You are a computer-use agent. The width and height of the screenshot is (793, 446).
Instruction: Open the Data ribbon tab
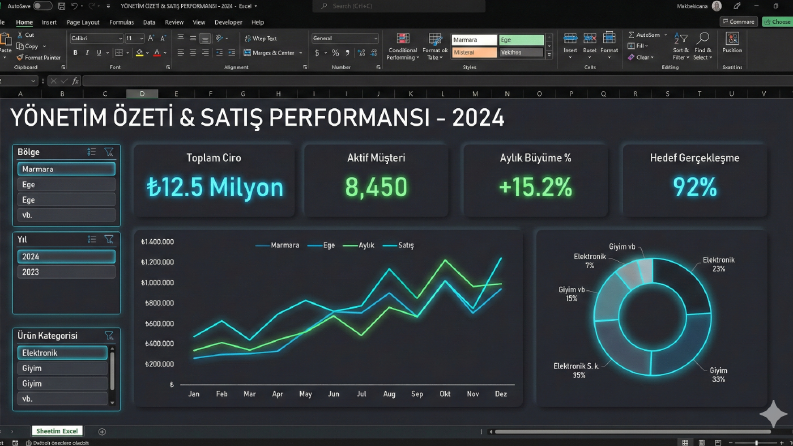[149, 22]
